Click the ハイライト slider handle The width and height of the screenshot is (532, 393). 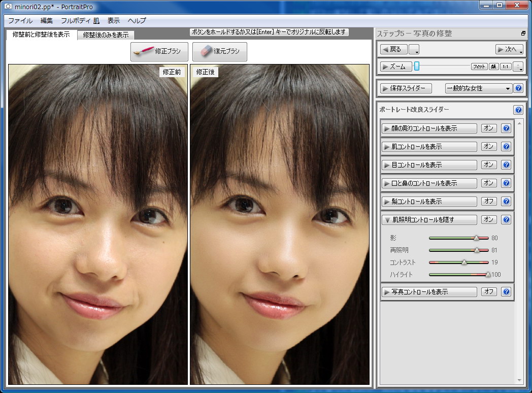488,275
